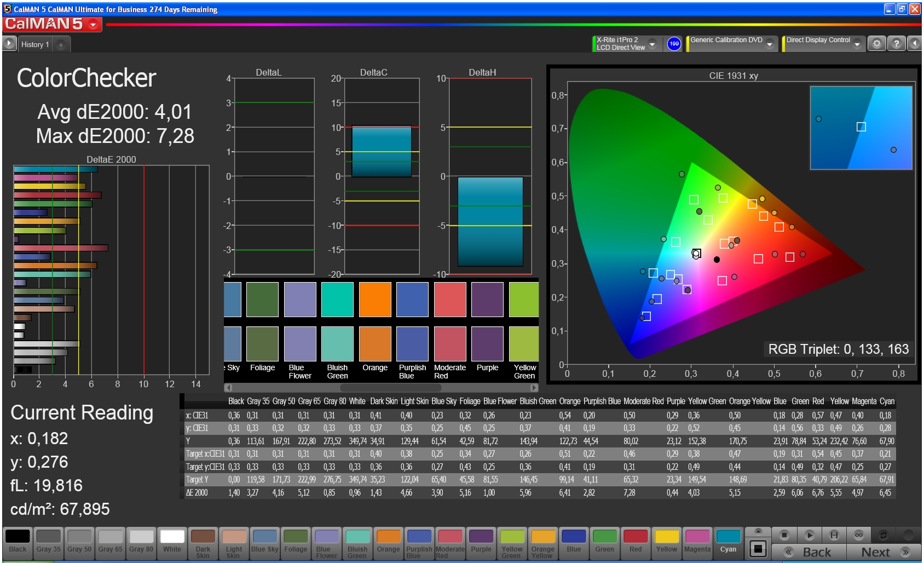924x563 pixels.
Task: Select the Orange Yellow swatch button
Action: tap(543, 543)
